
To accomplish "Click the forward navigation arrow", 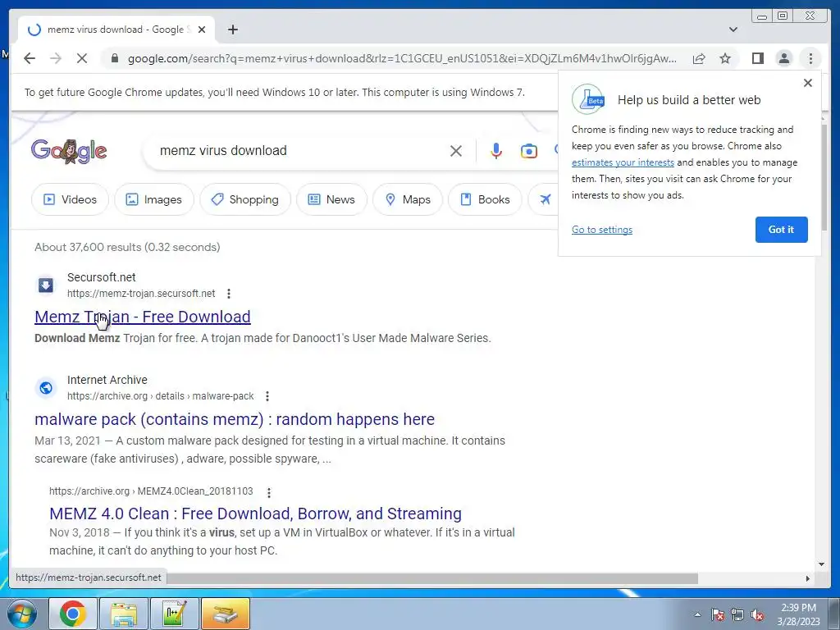I will coord(56,58).
